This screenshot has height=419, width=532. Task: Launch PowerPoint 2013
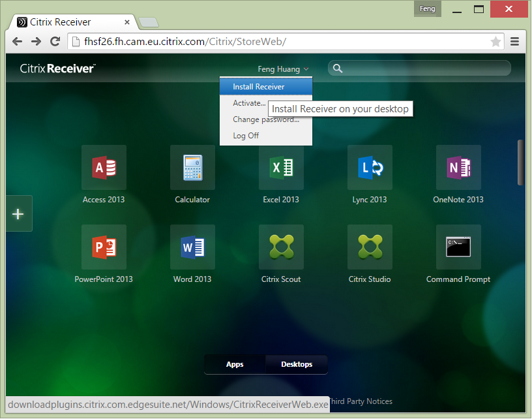click(104, 247)
